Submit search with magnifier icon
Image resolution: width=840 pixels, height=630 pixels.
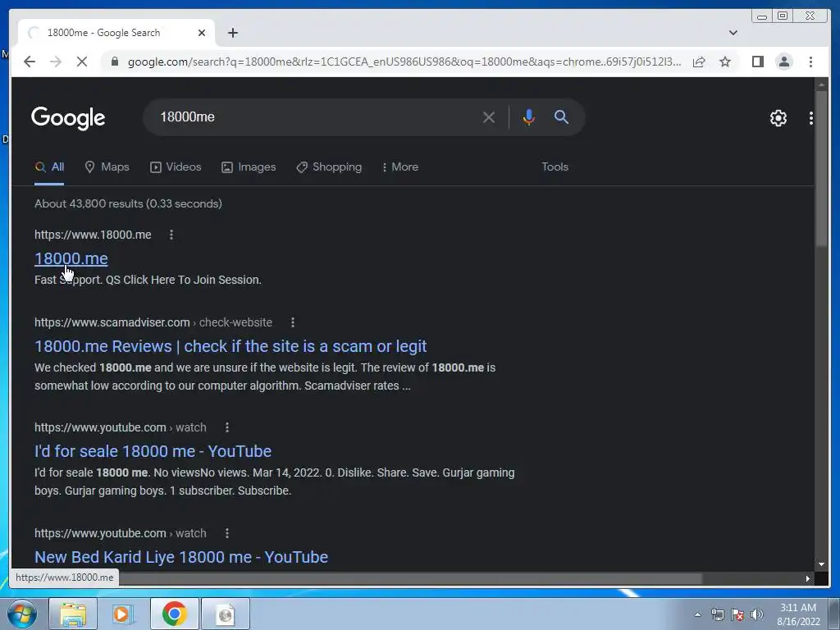(561, 116)
